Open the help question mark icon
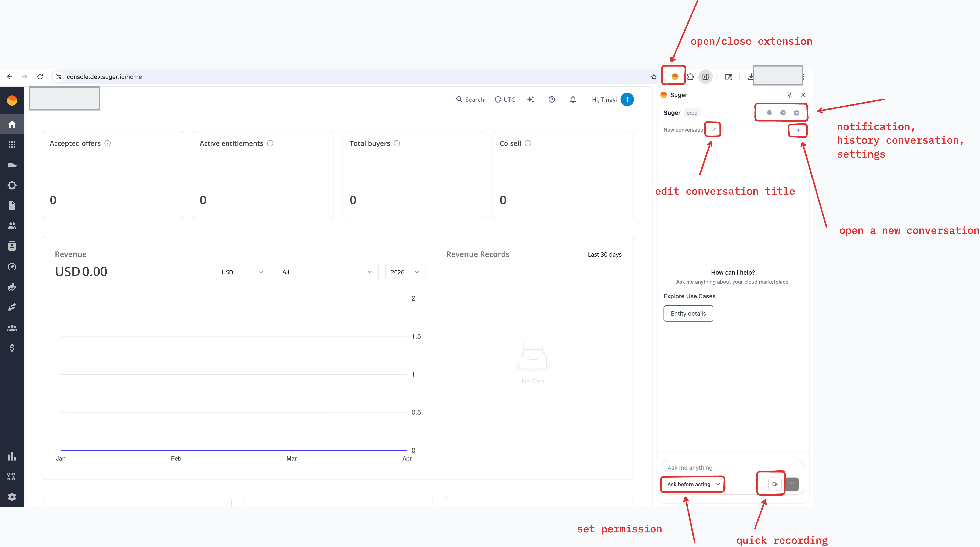The height and width of the screenshot is (547, 980). (552, 99)
